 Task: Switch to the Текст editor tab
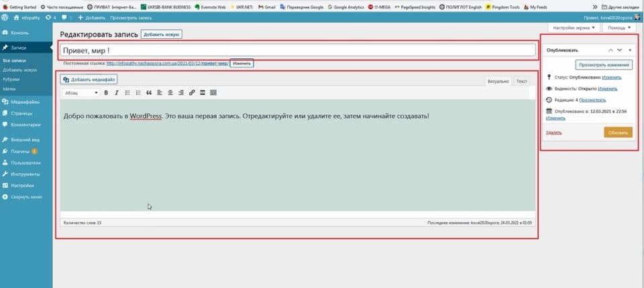(522, 81)
